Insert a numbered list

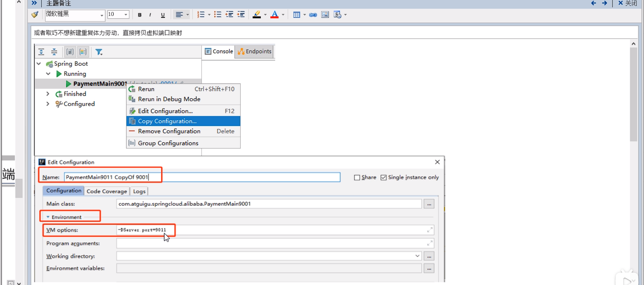coord(201,15)
